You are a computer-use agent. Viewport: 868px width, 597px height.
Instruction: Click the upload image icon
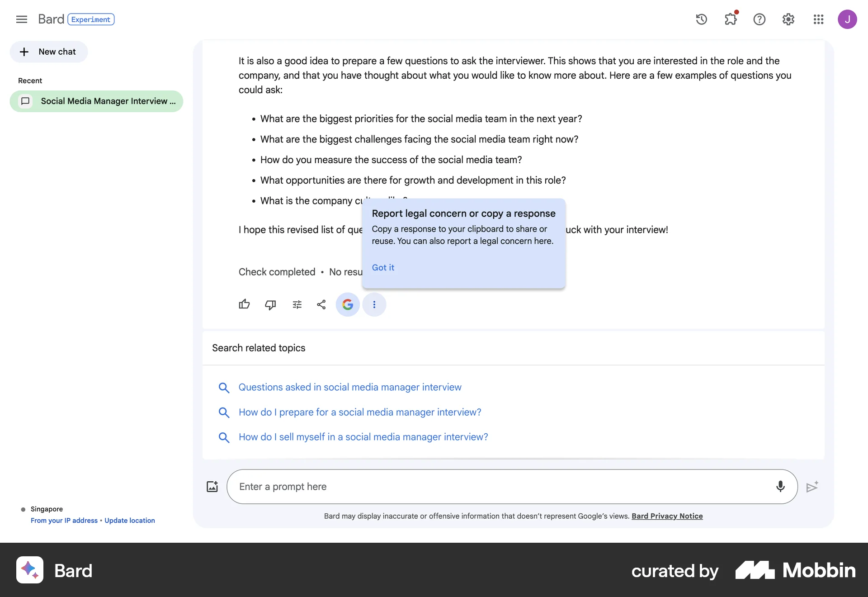(x=212, y=487)
